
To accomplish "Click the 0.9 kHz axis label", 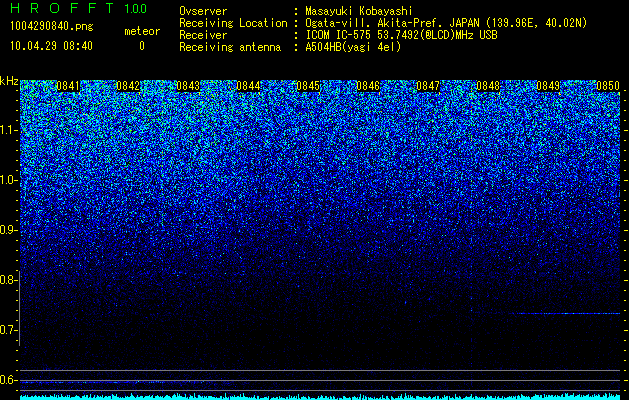I will [8, 230].
